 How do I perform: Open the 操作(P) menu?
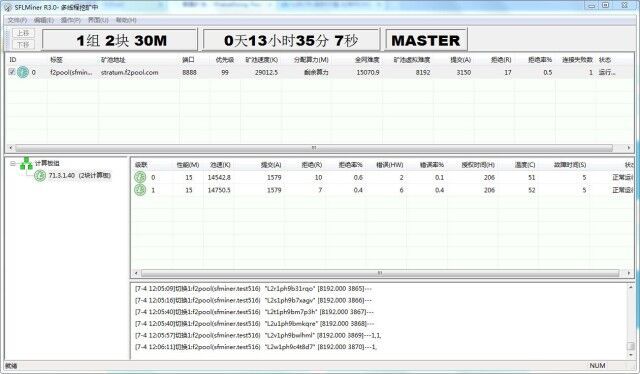[x=71, y=20]
